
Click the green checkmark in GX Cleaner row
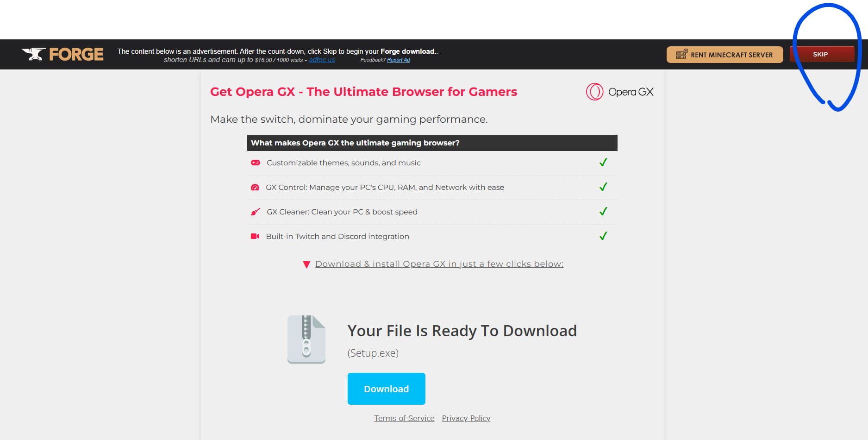pyautogui.click(x=603, y=212)
